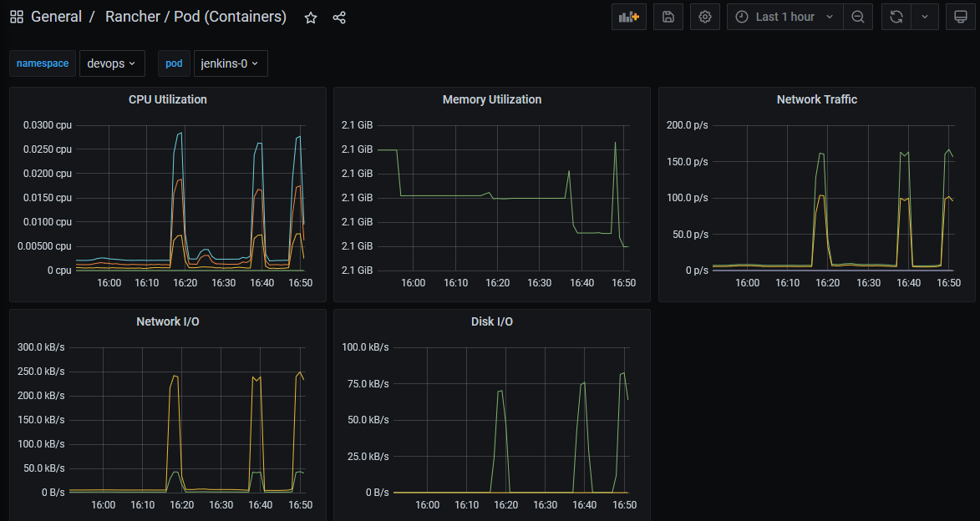Screen dimensions: 980x521
Task: Click 0.00500 cpu axis label
Action: pos(45,246)
